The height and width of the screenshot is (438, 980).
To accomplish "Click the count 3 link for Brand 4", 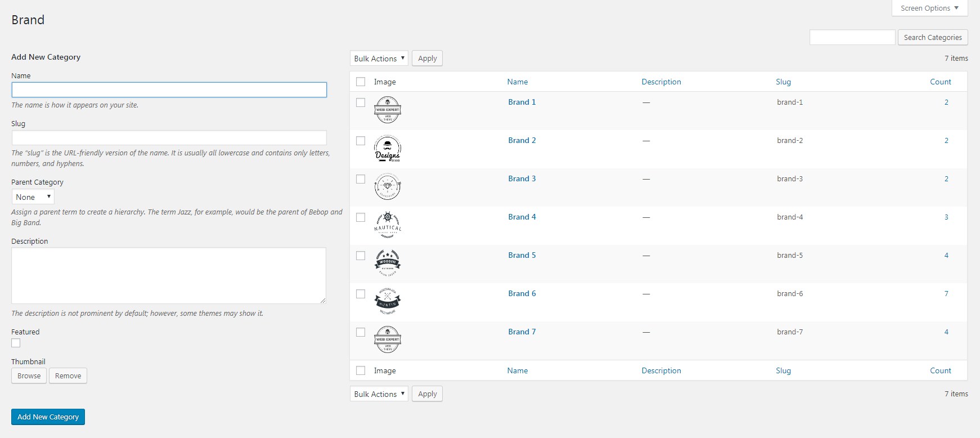I will coord(946,217).
